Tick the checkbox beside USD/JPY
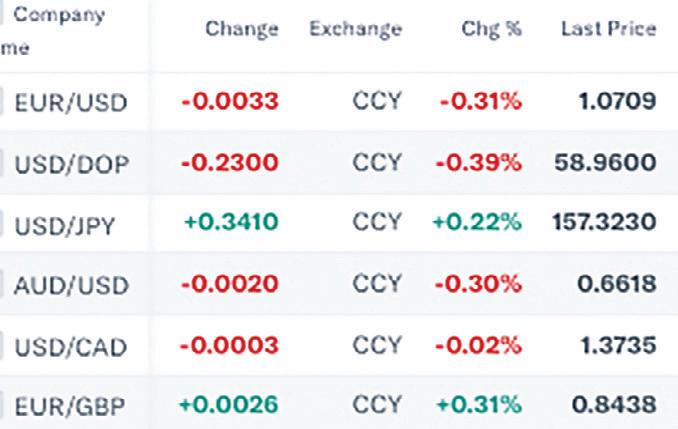Screen dimensions: 678x429 pyautogui.click(x=1, y=224)
